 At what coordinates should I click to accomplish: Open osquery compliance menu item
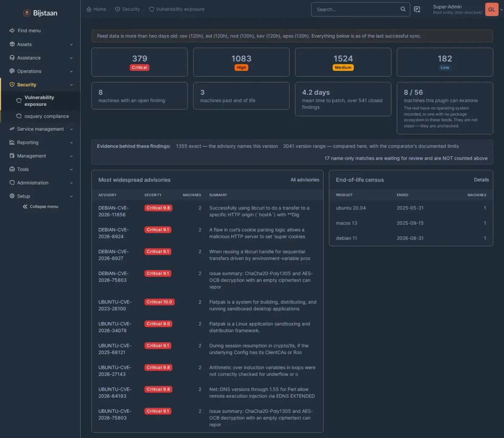pyautogui.click(x=41, y=116)
